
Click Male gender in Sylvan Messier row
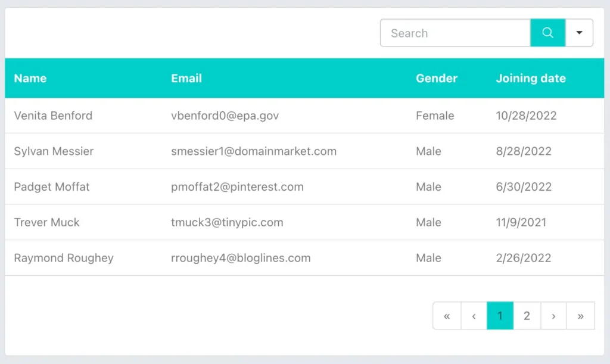pyautogui.click(x=428, y=151)
